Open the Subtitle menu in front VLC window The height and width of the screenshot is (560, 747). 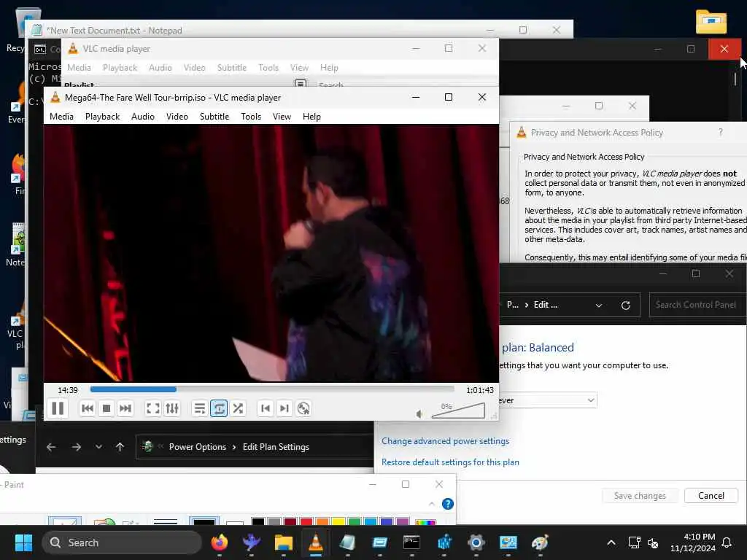[214, 116]
